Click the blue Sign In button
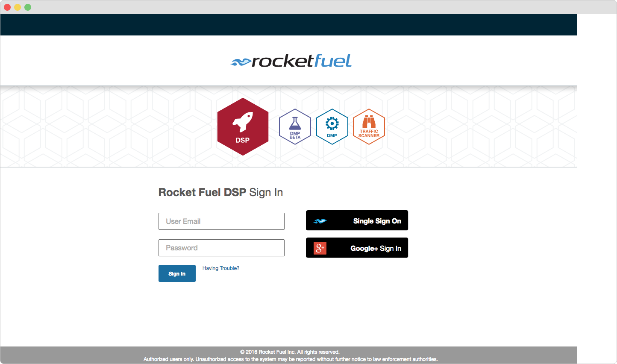This screenshot has width=617, height=364. tap(177, 273)
